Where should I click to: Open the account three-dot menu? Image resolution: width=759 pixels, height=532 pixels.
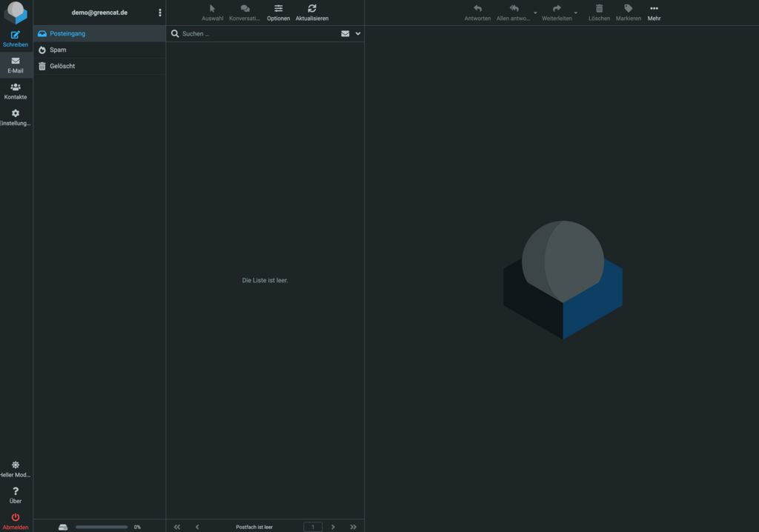pyautogui.click(x=160, y=13)
